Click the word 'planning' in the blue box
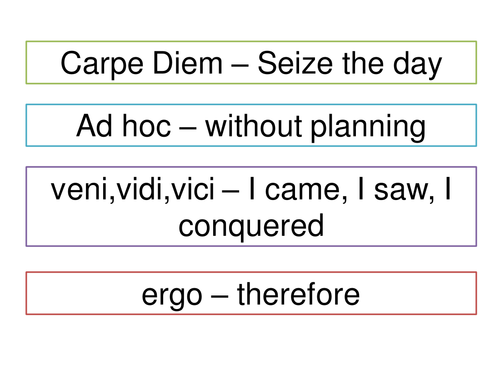Image resolution: width=500 pixels, height=375 pixels. [368, 128]
